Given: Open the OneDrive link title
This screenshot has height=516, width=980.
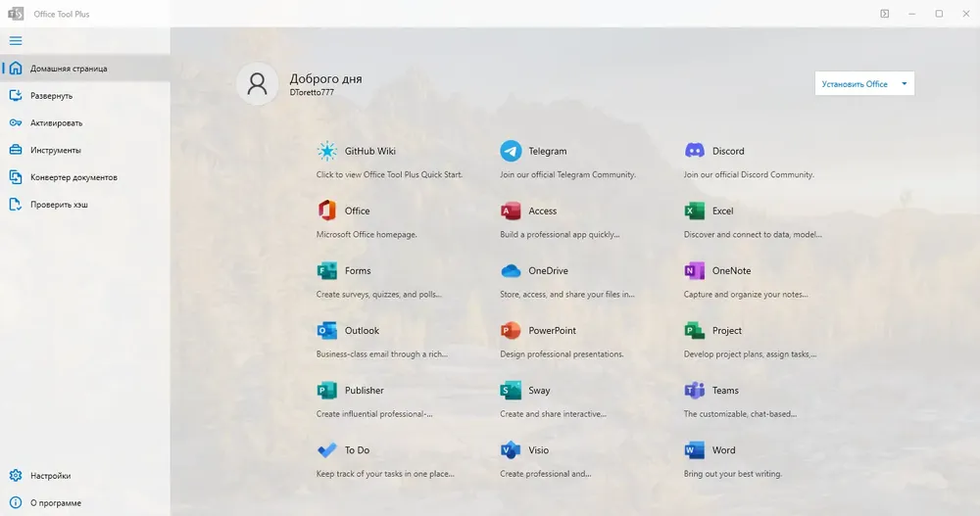Looking at the screenshot, I should pos(548,270).
